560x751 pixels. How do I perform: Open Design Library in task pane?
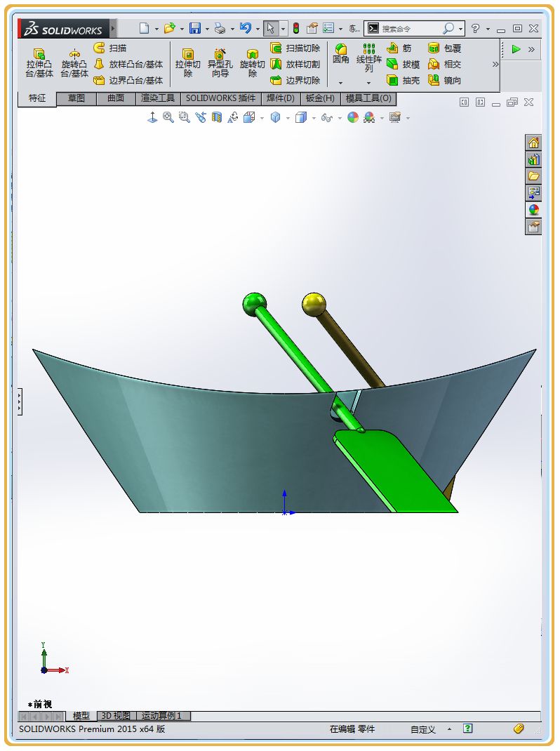533,159
